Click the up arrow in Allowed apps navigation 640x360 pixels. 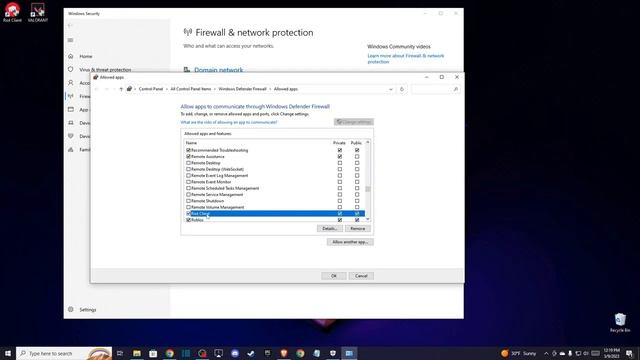(121, 89)
